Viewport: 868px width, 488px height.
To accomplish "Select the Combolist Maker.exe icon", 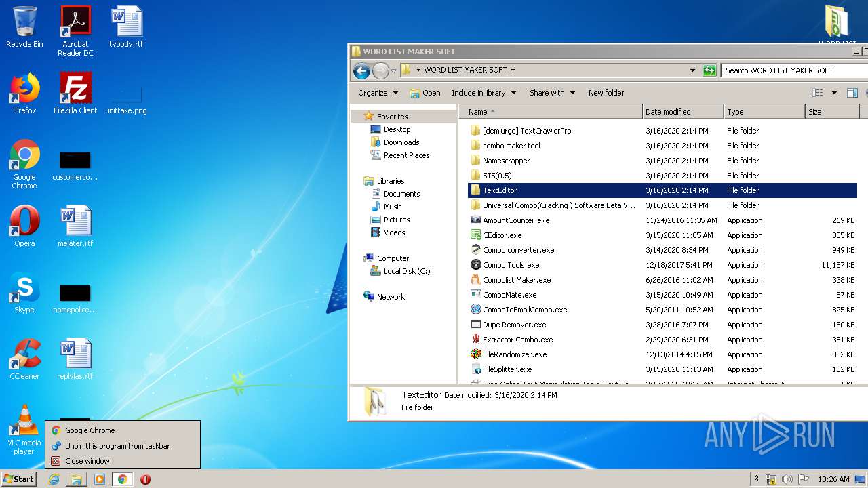I will click(x=476, y=280).
